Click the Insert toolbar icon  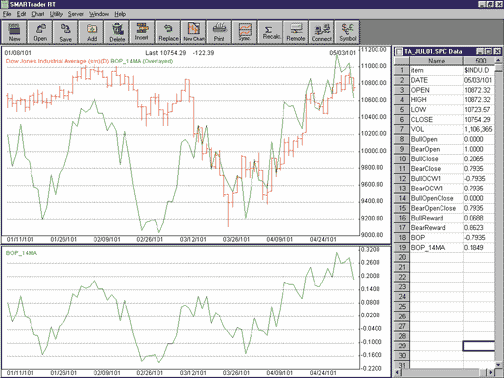pyautogui.click(x=142, y=32)
